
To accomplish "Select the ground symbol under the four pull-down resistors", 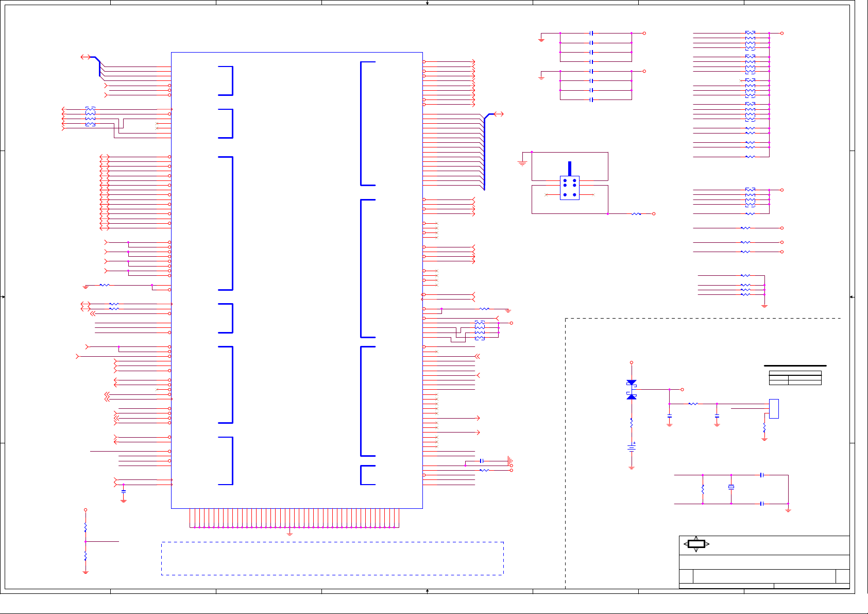I will pos(764,306).
